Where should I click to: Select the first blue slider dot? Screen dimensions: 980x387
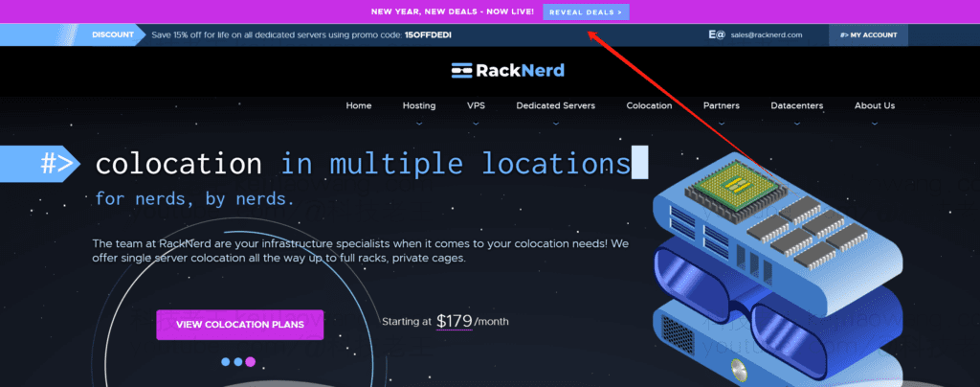pos(226,361)
